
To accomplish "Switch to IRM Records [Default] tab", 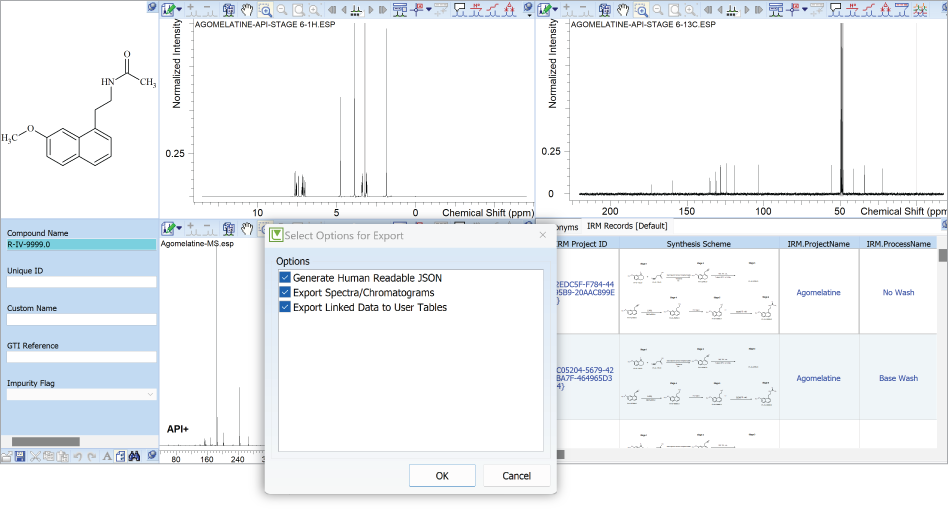I will coord(627,226).
